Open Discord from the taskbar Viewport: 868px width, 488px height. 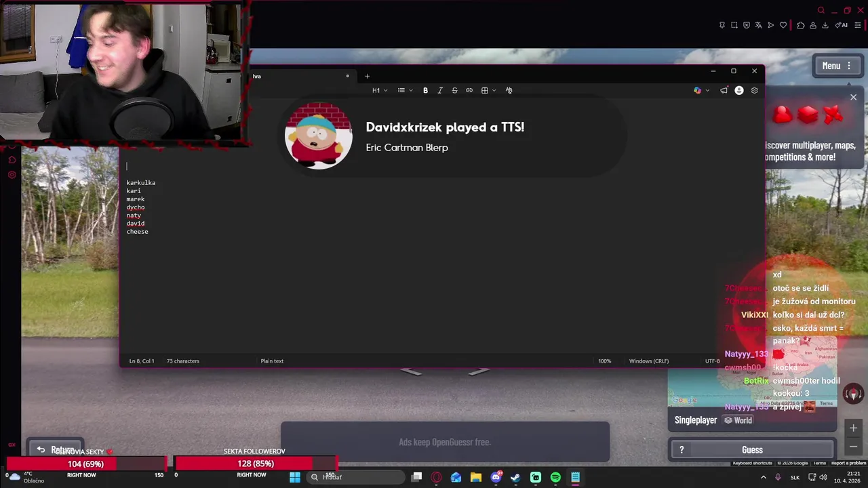click(496, 477)
